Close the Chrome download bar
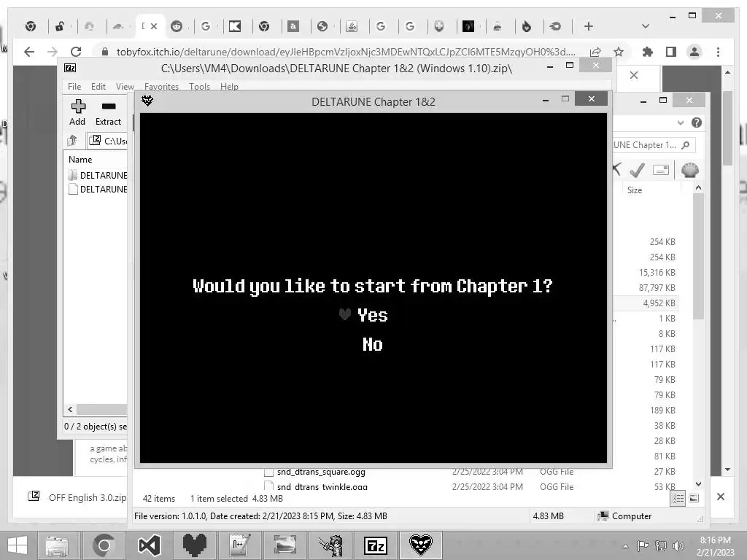Screen dimensions: 747x560 (x=720, y=497)
